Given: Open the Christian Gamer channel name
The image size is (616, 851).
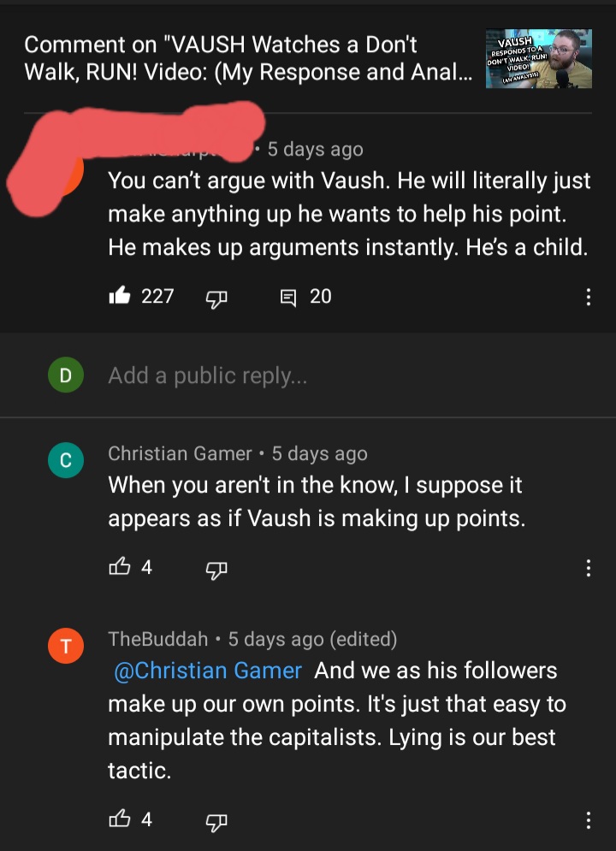Looking at the screenshot, I should coord(180,454).
